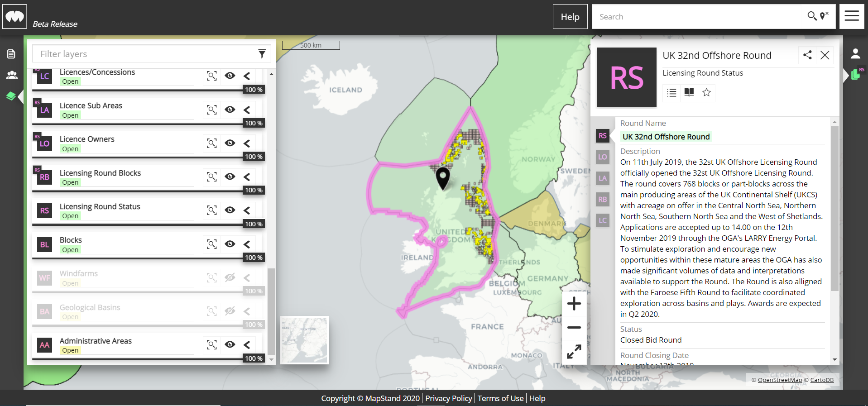This screenshot has width=868, height=406.
Task: Open the documents icon in left sidebar
Action: (x=11, y=54)
